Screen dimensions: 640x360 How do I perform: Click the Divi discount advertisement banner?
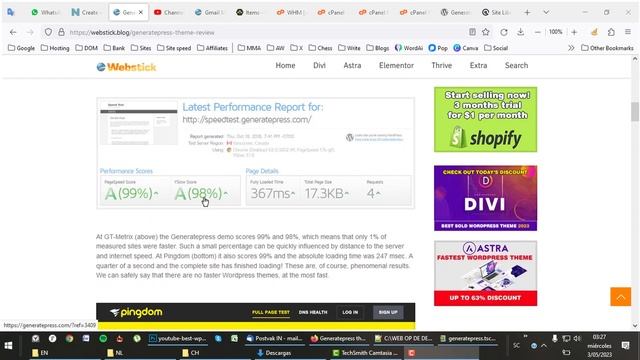point(485,198)
